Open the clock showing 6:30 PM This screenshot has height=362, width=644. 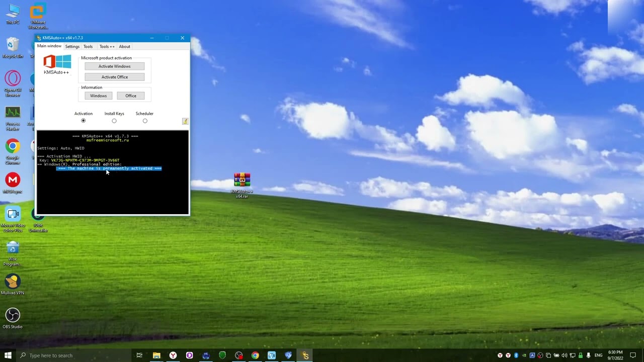(616, 355)
